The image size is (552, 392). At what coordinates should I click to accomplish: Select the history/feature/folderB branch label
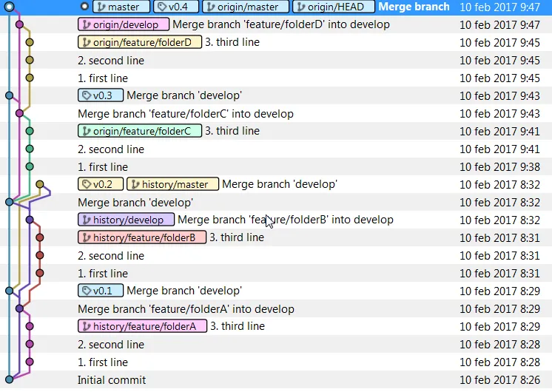(142, 237)
